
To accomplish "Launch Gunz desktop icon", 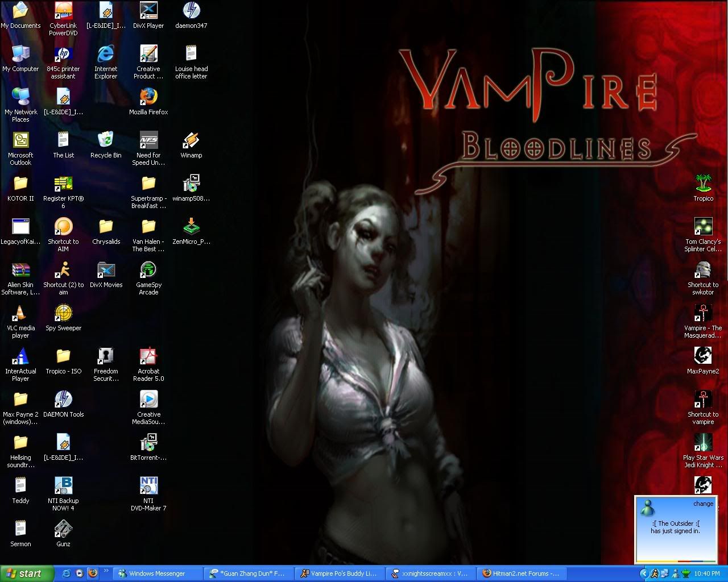I will coord(63,533).
